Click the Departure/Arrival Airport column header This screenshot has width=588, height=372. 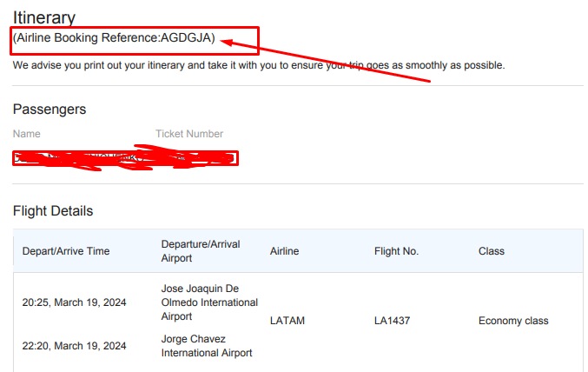[201, 251]
